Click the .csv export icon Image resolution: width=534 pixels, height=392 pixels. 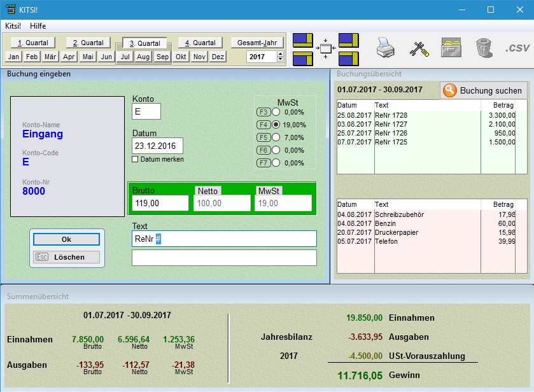pyautogui.click(x=517, y=48)
